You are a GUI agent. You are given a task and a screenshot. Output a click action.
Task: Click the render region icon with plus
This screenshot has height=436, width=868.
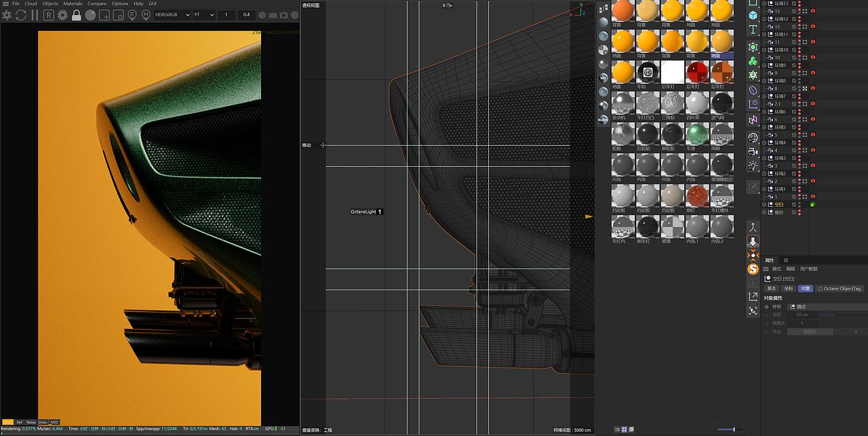[104, 14]
